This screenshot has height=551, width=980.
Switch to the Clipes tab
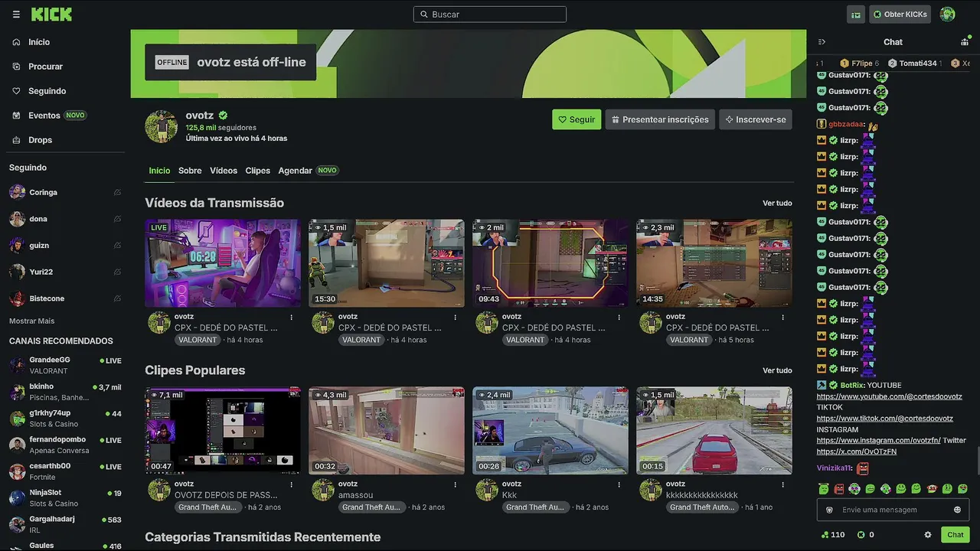click(257, 171)
